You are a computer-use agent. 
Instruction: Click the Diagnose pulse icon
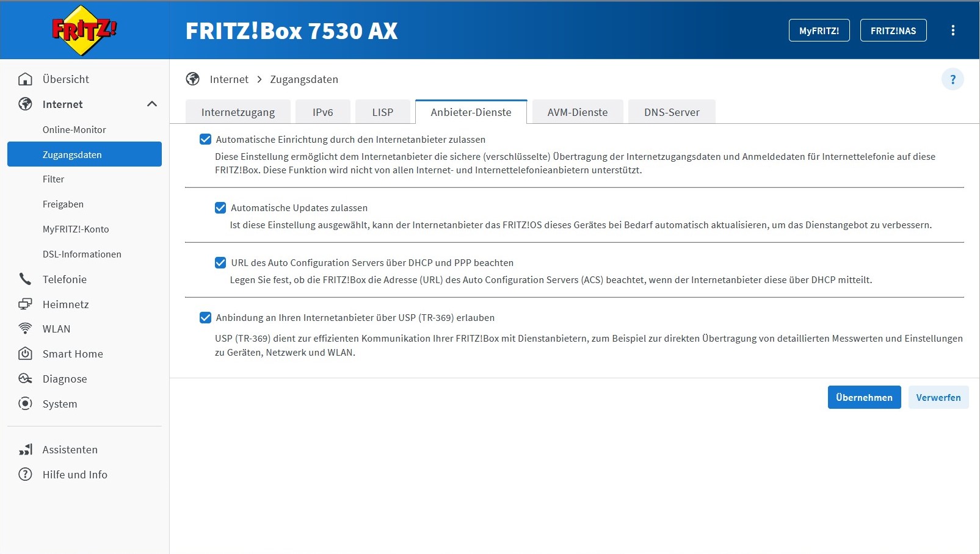(25, 379)
